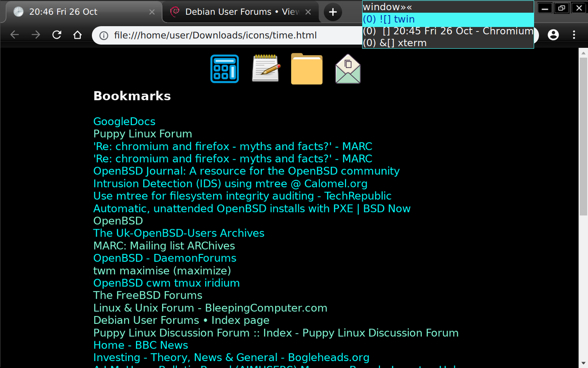Open the mail envelope icon
588x368 pixels.
pyautogui.click(x=348, y=69)
